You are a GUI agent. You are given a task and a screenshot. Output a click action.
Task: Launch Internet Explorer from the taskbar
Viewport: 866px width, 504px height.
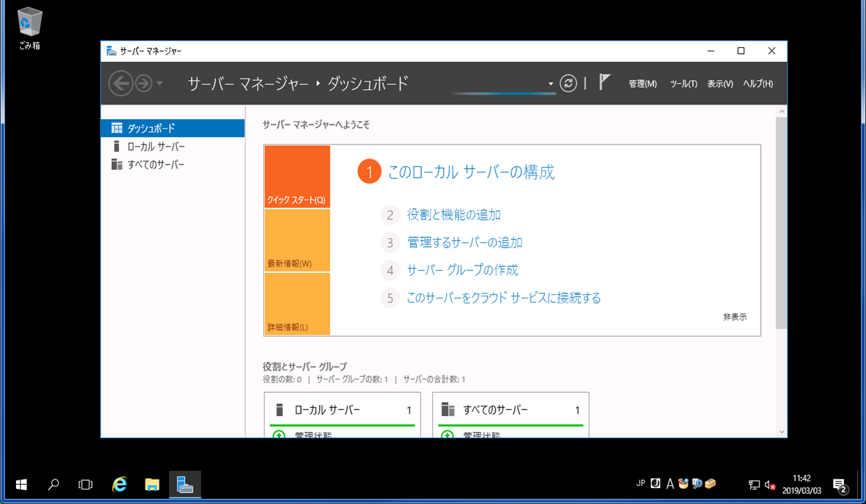coord(119,484)
